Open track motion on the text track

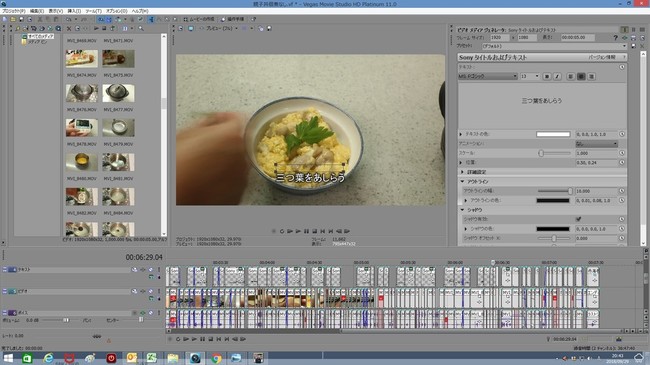134,270
